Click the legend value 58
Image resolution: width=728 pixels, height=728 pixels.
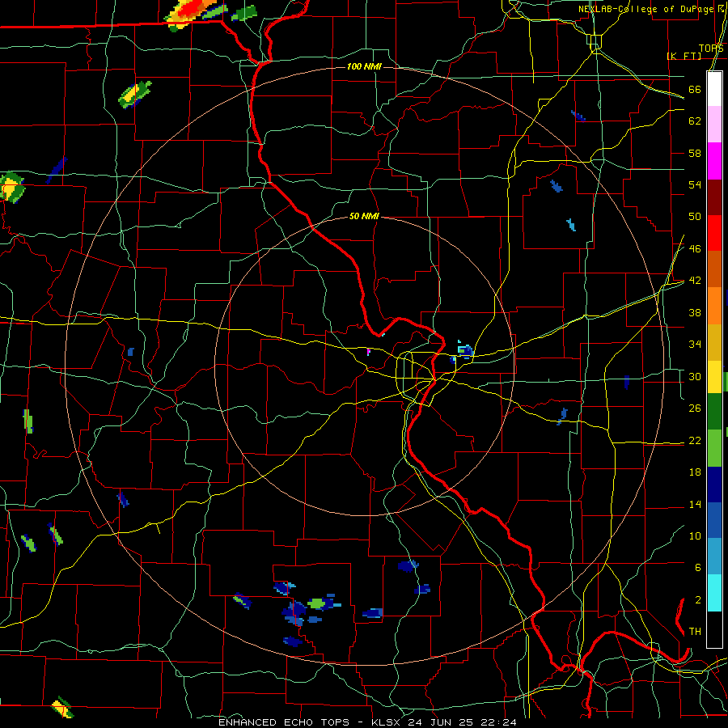(695, 153)
